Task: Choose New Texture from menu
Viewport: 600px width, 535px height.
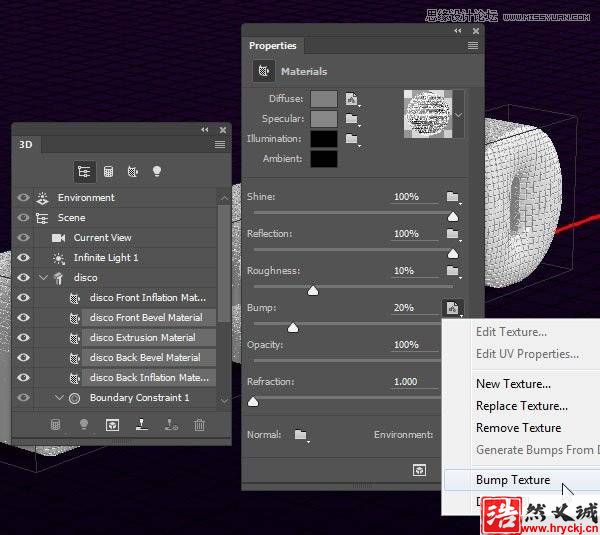Action: [514, 384]
